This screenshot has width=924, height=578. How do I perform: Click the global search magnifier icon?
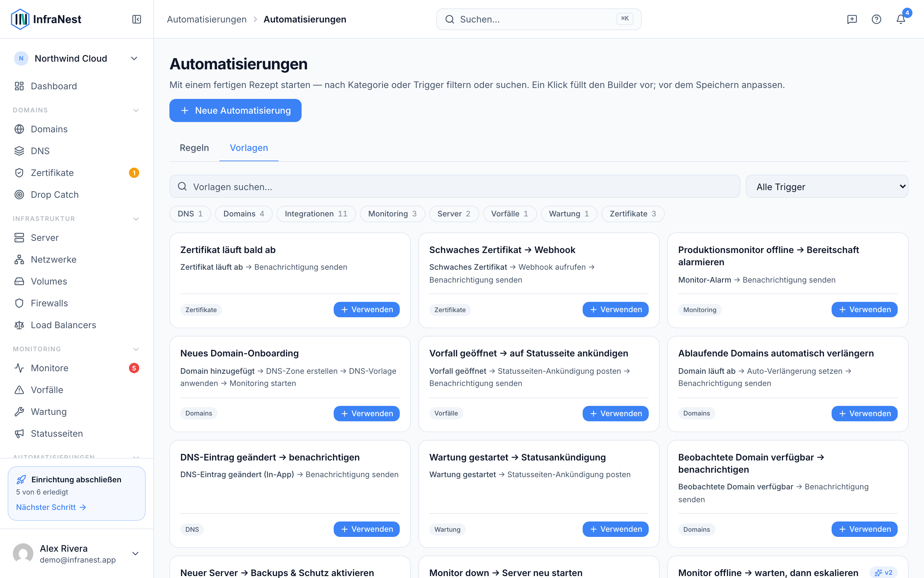pyautogui.click(x=450, y=19)
